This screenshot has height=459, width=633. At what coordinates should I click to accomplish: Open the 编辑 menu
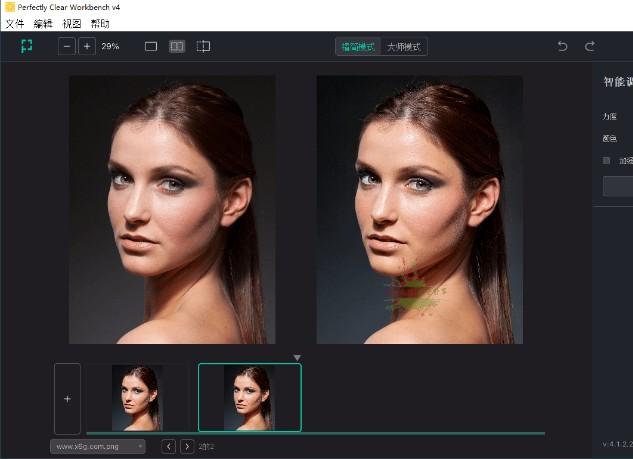[x=43, y=23]
